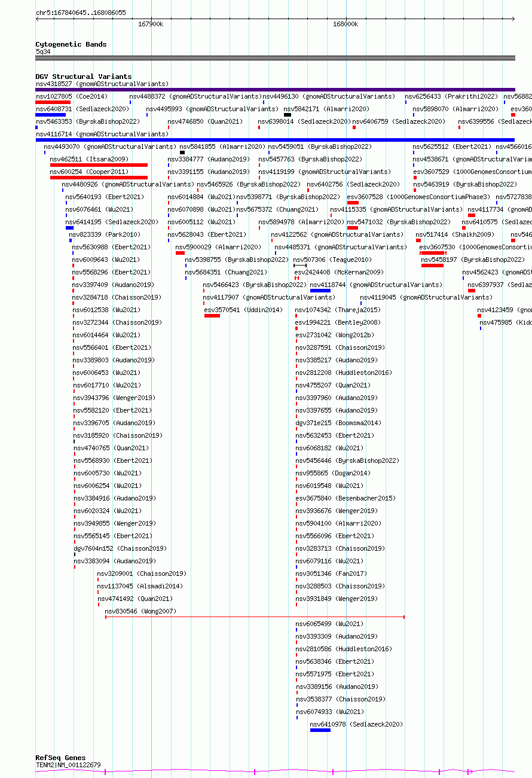Image resolution: width=532 pixels, height=778 pixels.
Task: Select the black marker under nsv5841855 (Almarri2020)
Action: point(182,152)
